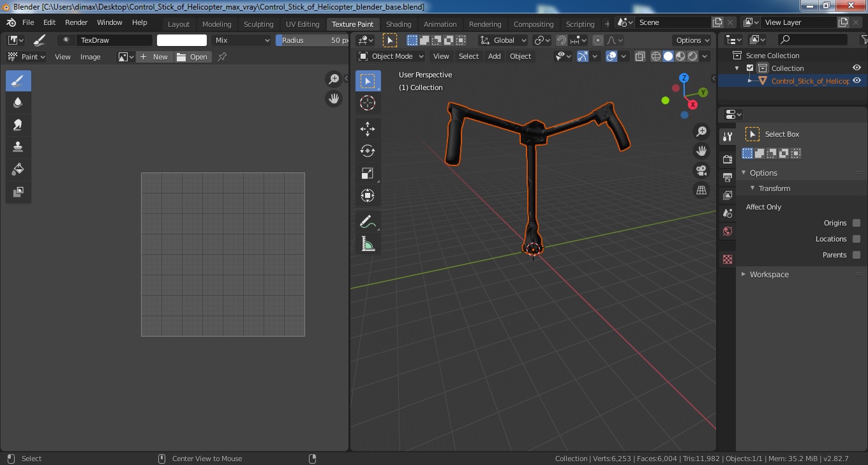The height and width of the screenshot is (465, 868).
Task: Click the New image button
Action: (154, 57)
